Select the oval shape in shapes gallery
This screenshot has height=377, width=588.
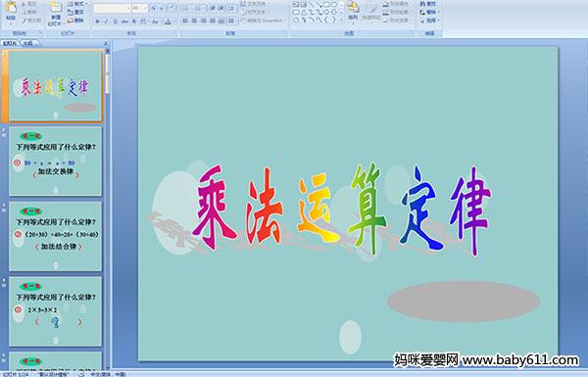tap(334, 5)
